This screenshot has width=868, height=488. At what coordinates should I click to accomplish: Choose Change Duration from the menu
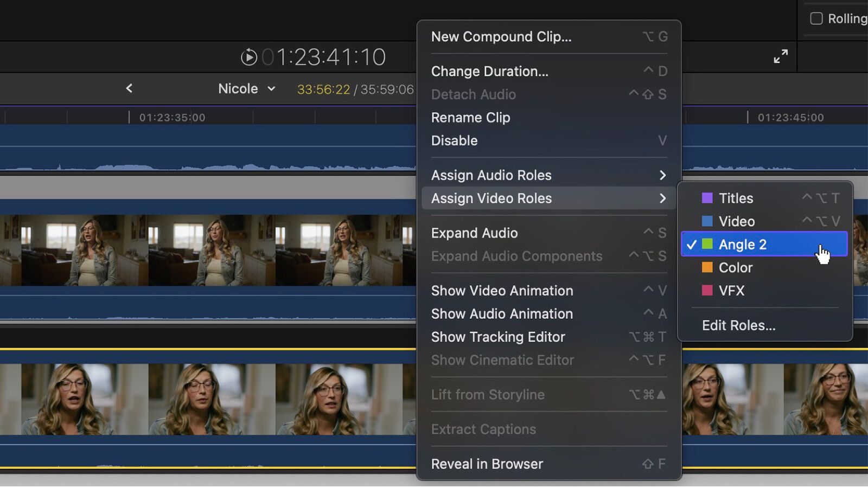pos(489,71)
